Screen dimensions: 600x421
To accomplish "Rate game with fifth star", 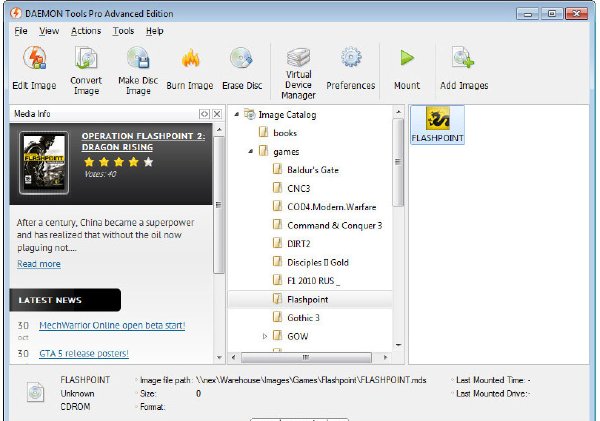I will [148, 162].
